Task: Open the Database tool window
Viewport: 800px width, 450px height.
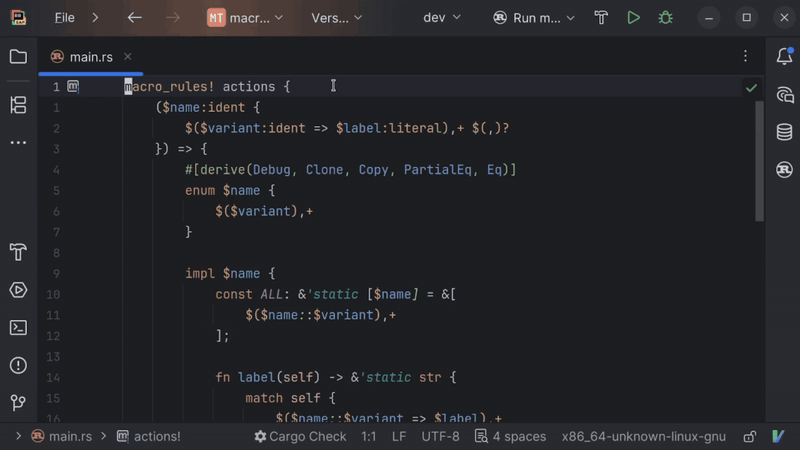Action: [784, 132]
